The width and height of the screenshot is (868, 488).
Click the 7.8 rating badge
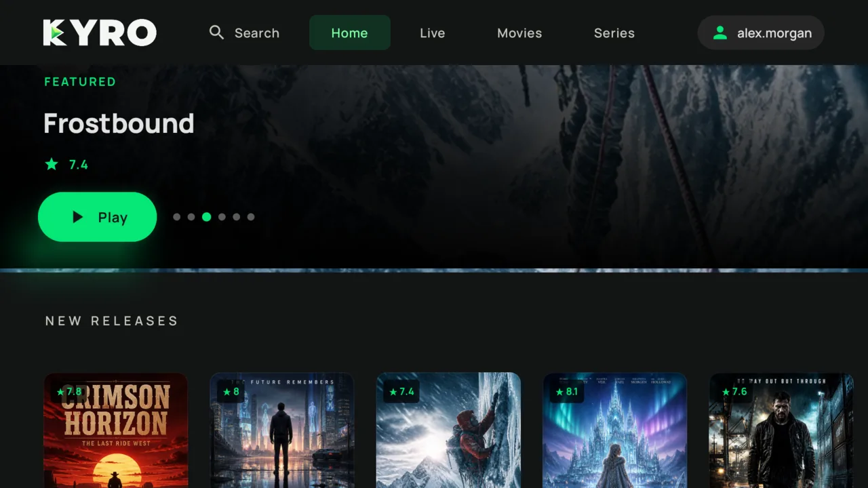pyautogui.click(x=69, y=392)
